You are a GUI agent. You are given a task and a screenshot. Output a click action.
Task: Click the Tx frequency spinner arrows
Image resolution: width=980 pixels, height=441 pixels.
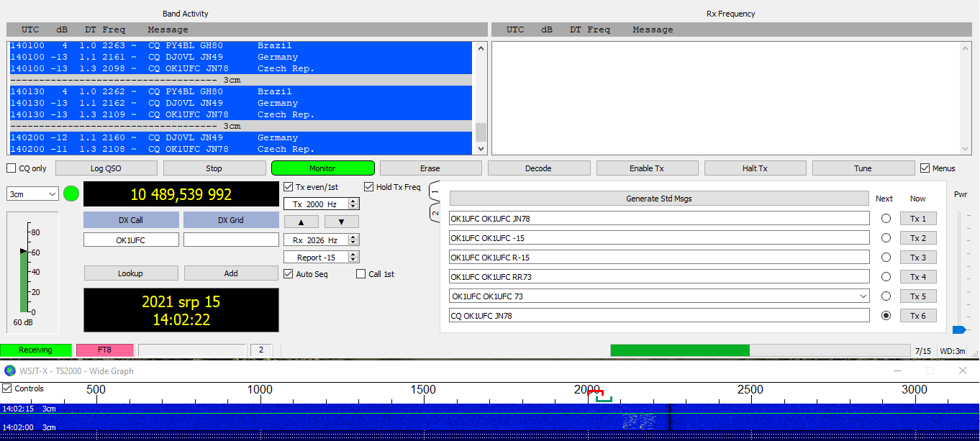(x=353, y=204)
